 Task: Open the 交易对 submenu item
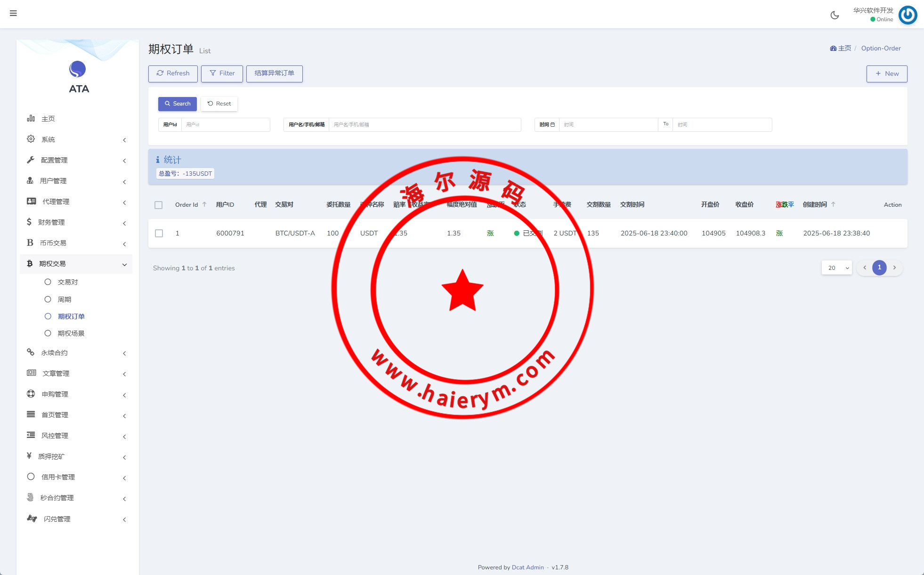coord(67,282)
